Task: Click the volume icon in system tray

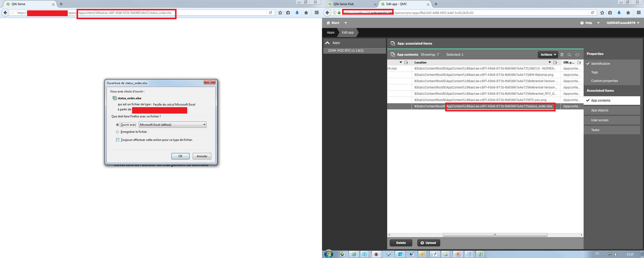Action: tap(616, 254)
